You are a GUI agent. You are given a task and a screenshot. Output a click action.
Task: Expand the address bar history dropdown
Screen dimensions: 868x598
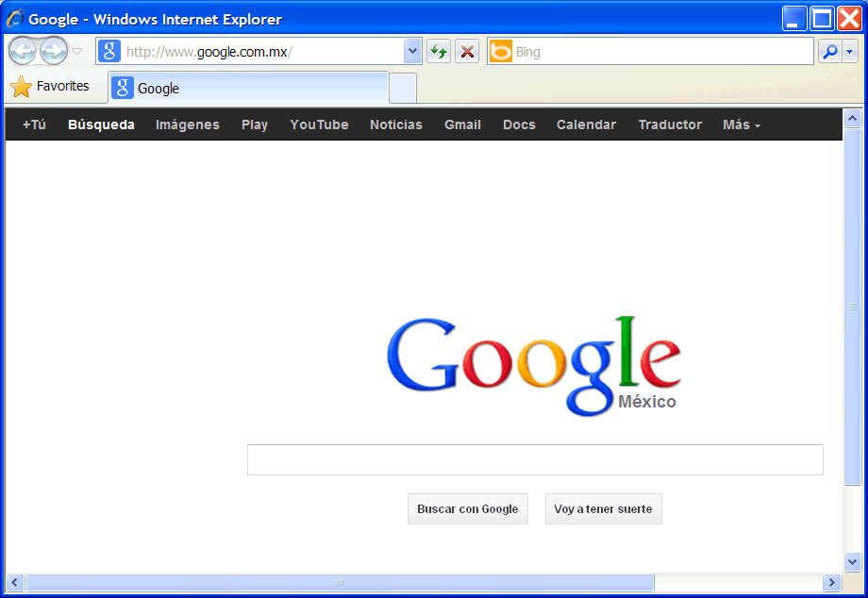click(412, 52)
